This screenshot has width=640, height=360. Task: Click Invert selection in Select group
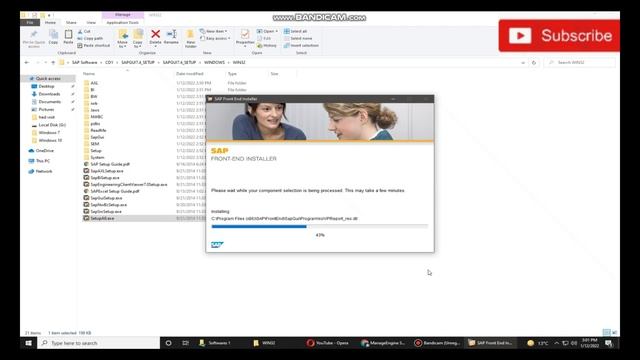301,46
